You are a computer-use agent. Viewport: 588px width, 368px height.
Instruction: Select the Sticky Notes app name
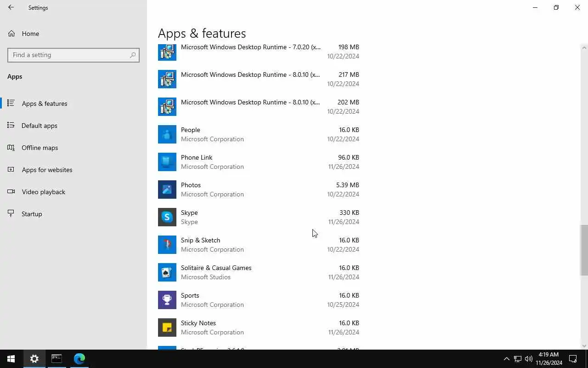198,323
